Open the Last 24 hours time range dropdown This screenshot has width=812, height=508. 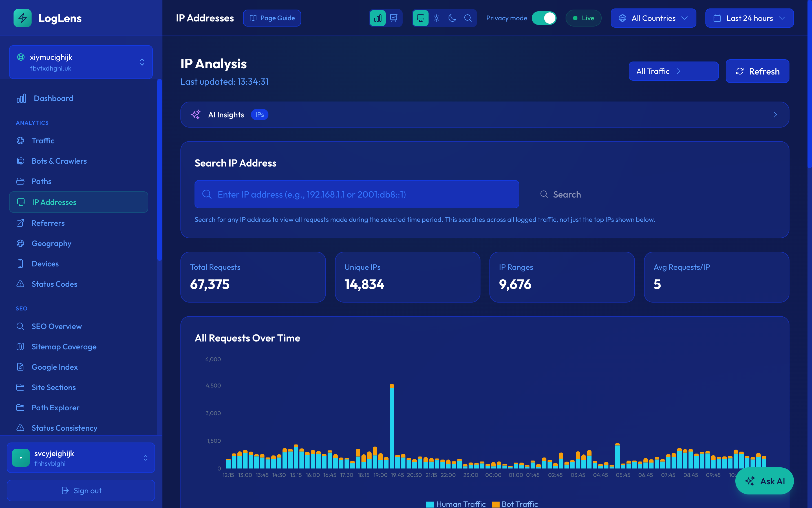tap(749, 18)
